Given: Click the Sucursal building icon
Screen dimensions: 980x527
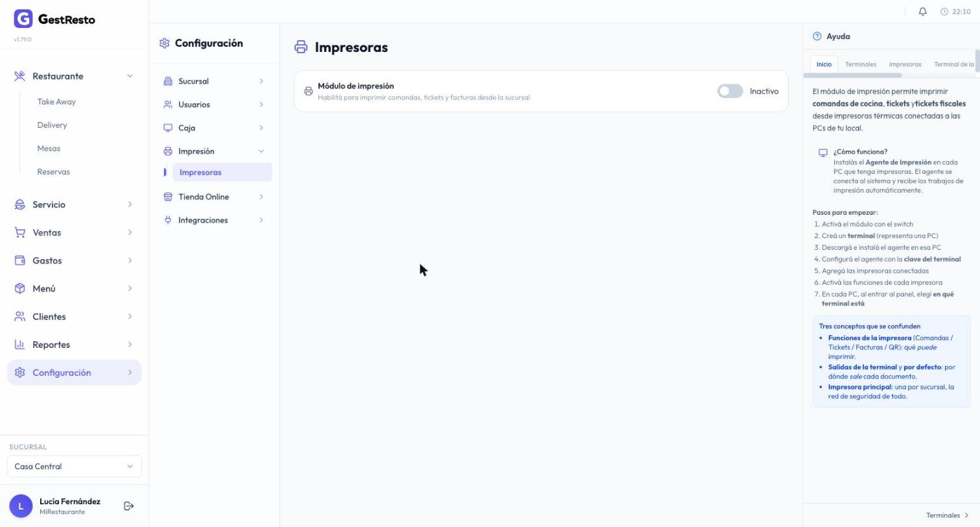Looking at the screenshot, I should 168,81.
